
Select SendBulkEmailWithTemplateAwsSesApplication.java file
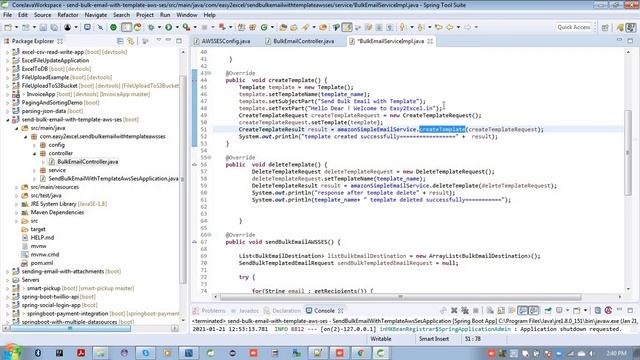[x=113, y=179]
